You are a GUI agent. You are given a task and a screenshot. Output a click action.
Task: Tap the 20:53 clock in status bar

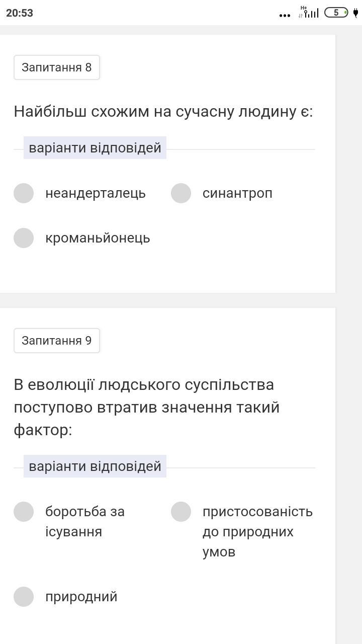click(20, 13)
